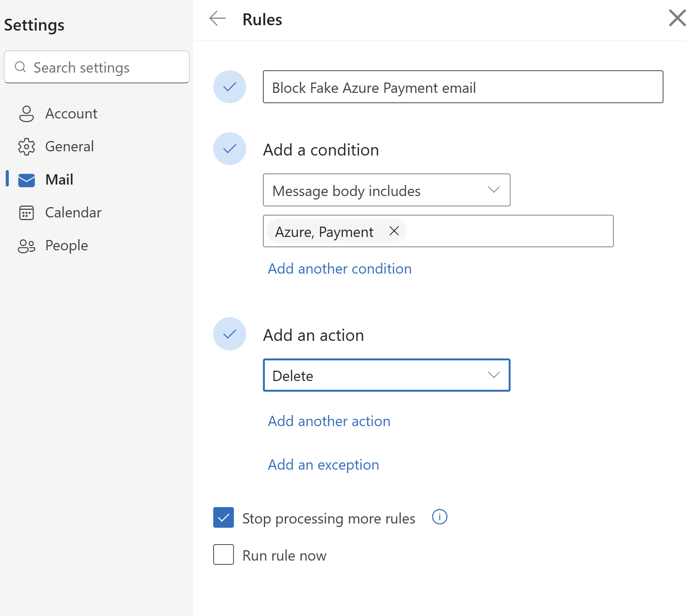This screenshot has height=616, width=686.
Task: Uncheck Stop processing more rules
Action: [x=224, y=518]
